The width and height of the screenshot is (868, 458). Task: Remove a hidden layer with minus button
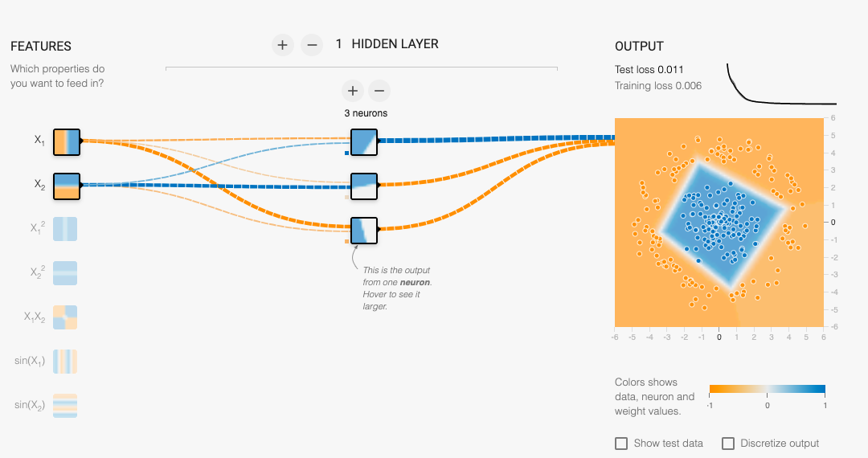[312, 45]
